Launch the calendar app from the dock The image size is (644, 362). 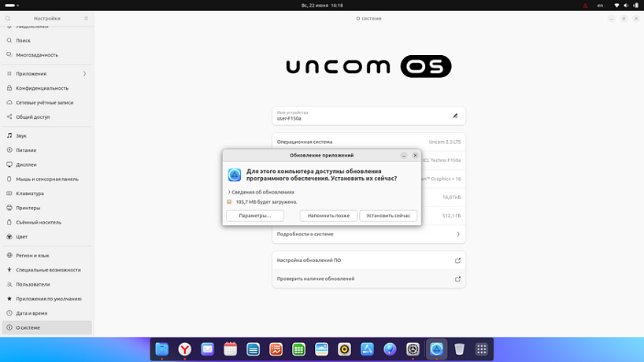231,349
